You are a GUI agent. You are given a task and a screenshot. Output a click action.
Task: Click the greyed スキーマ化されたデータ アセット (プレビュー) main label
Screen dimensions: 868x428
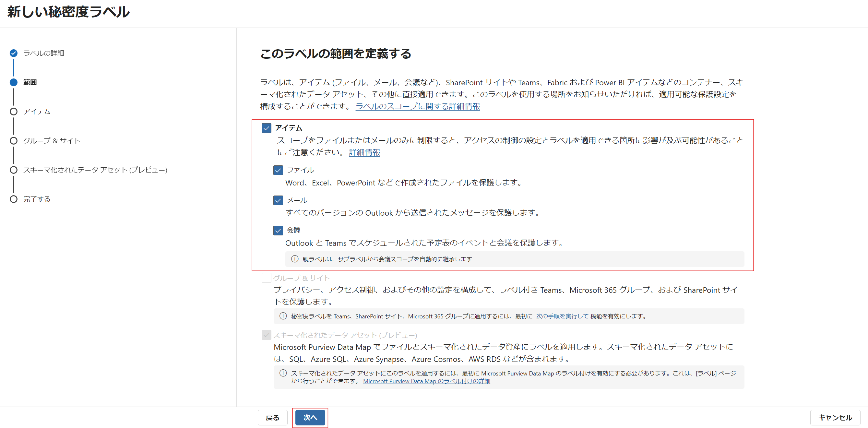(345, 335)
